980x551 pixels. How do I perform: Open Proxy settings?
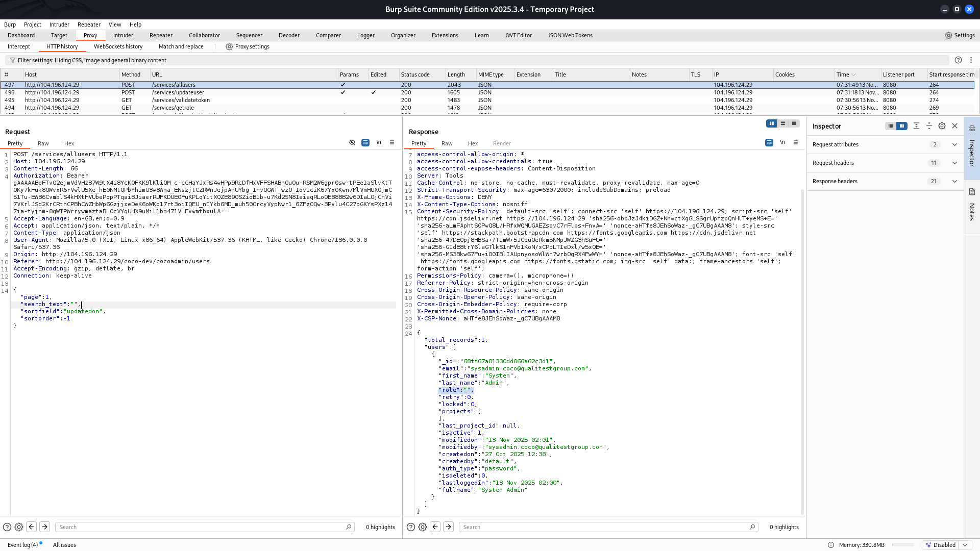pyautogui.click(x=248, y=46)
